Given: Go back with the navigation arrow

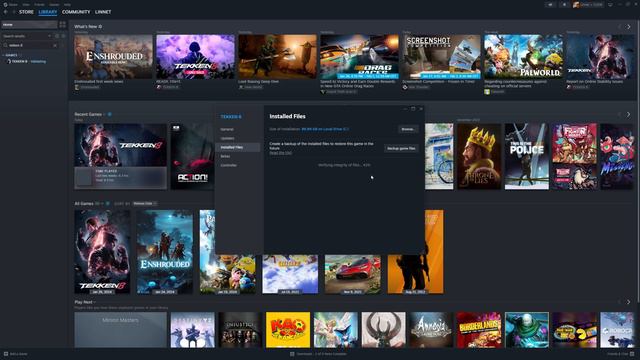Looking at the screenshot, I should click(6, 12).
